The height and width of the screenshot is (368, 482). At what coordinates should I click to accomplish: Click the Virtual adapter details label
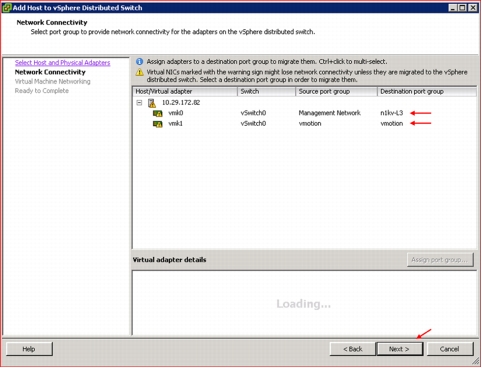pyautogui.click(x=169, y=260)
